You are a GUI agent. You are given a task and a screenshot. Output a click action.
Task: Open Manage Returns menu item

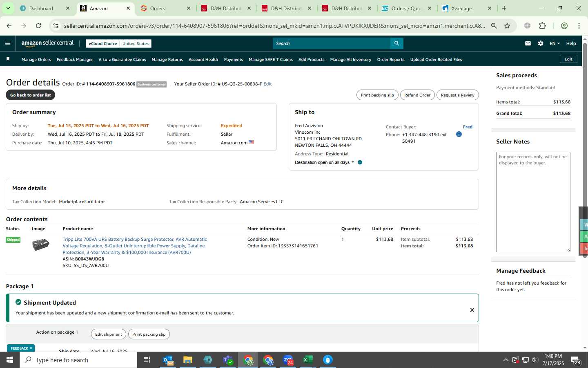[x=167, y=59]
